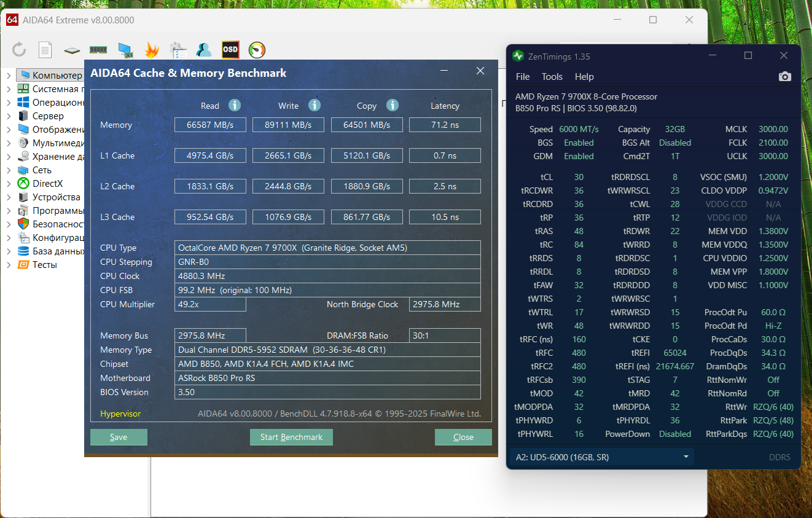This screenshot has height=518, width=812.
Task: Click the Windows logo Операционная tree icon
Action: (23, 102)
